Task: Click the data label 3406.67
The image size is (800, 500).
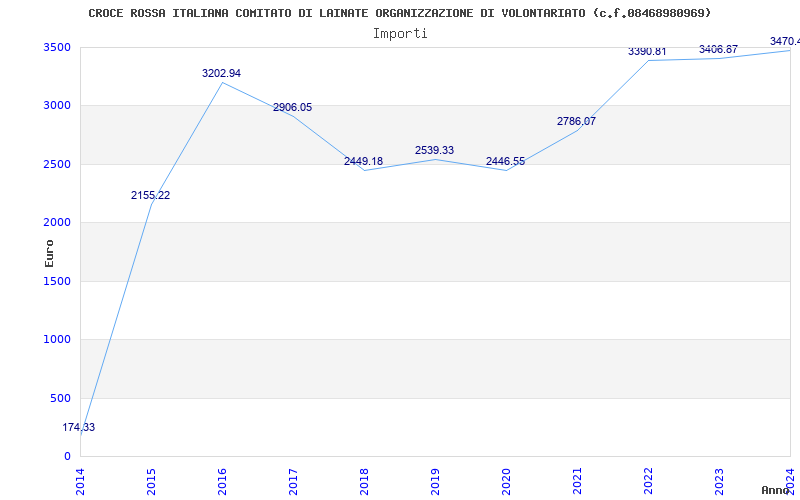Action: tap(718, 49)
